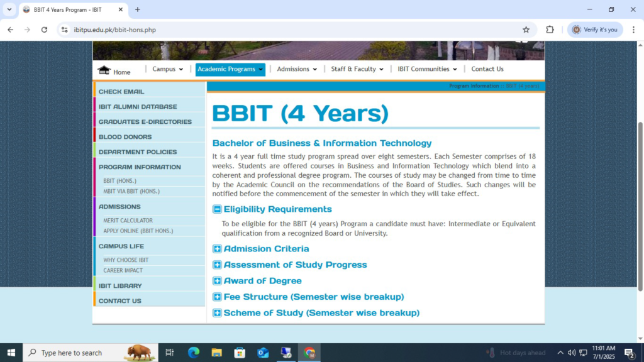Click Hot days ahead weather widget
Viewport: 644px width, 362px height.
point(516,353)
